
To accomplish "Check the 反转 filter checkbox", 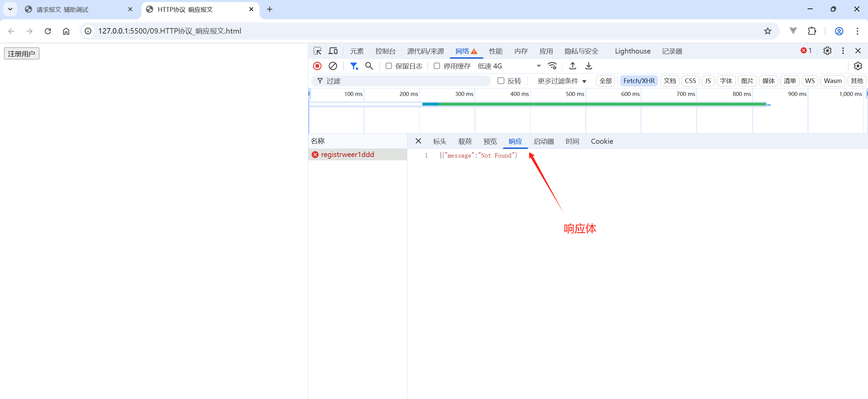I will [x=501, y=81].
